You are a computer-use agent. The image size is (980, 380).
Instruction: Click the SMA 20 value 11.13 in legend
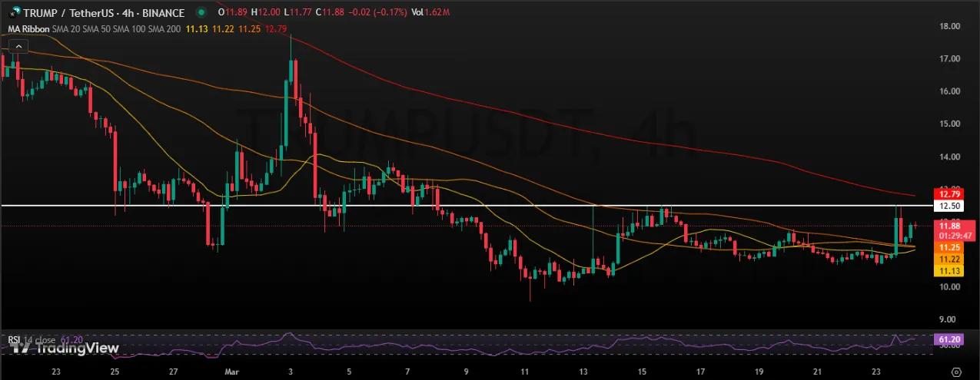196,29
